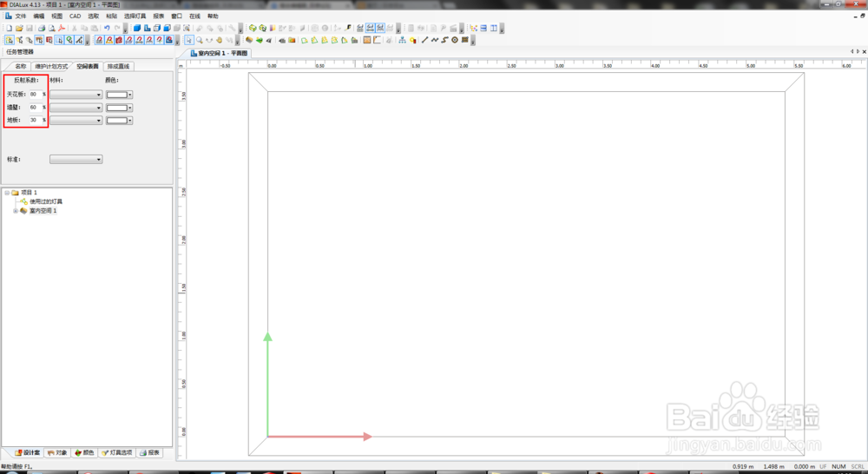Switch to the 名称 tab

click(21, 67)
